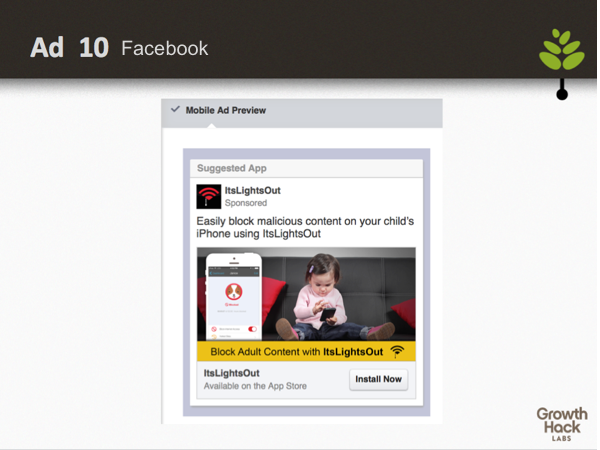Click the iPhone screenshot in ad image
This screenshot has width=600, height=450.
[x=234, y=297]
